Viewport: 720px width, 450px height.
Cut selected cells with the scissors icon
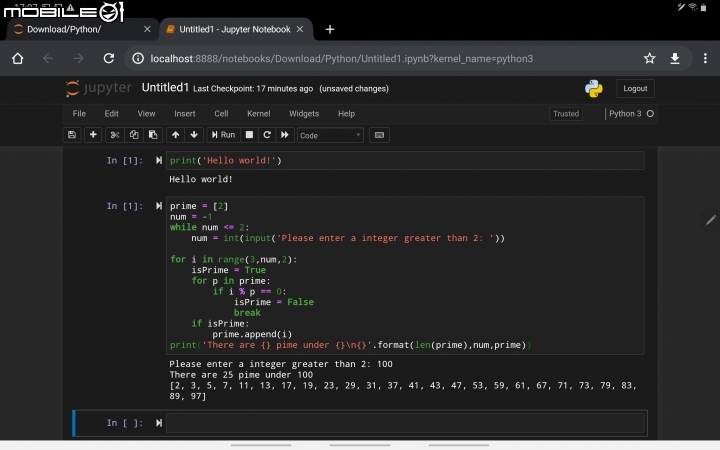(x=114, y=135)
